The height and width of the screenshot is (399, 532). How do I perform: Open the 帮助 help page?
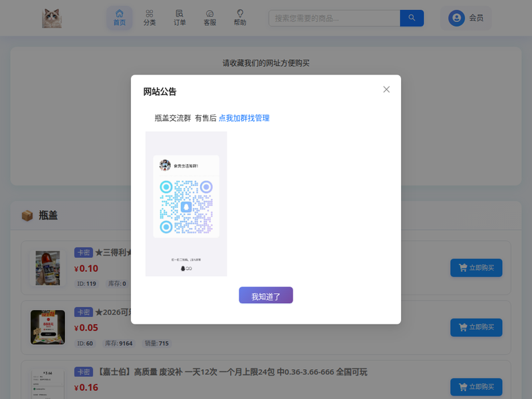point(240,18)
